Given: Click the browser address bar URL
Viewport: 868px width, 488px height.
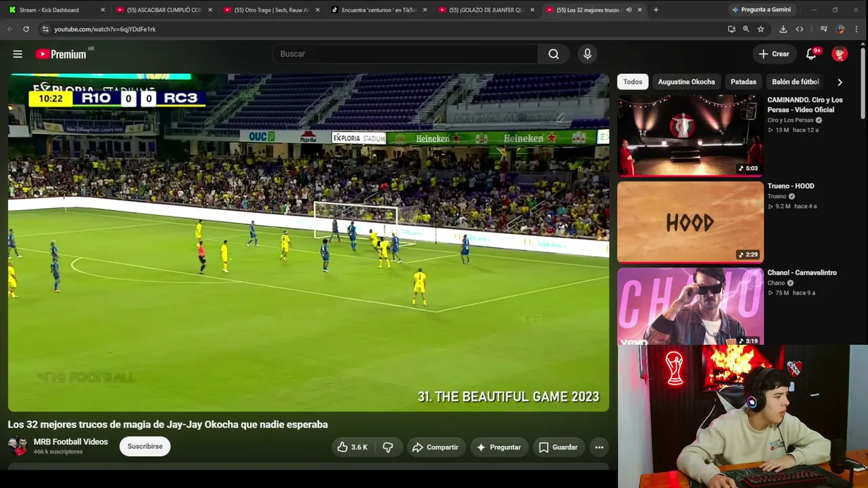Looking at the screenshot, I should [x=105, y=29].
